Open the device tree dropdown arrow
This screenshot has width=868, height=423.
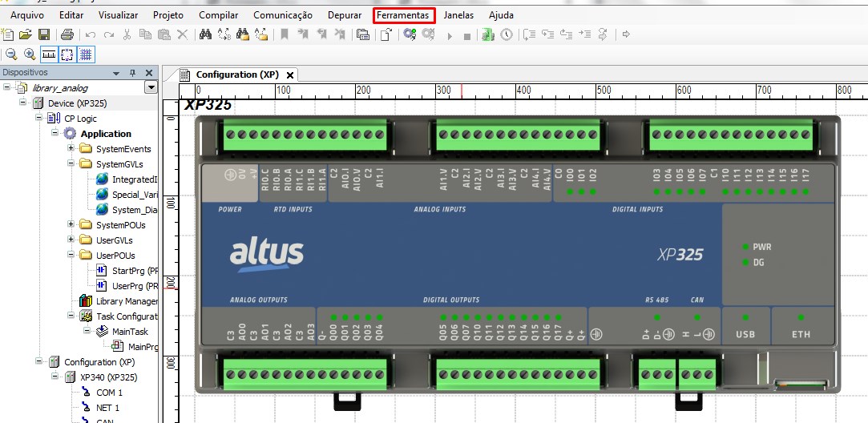150,87
